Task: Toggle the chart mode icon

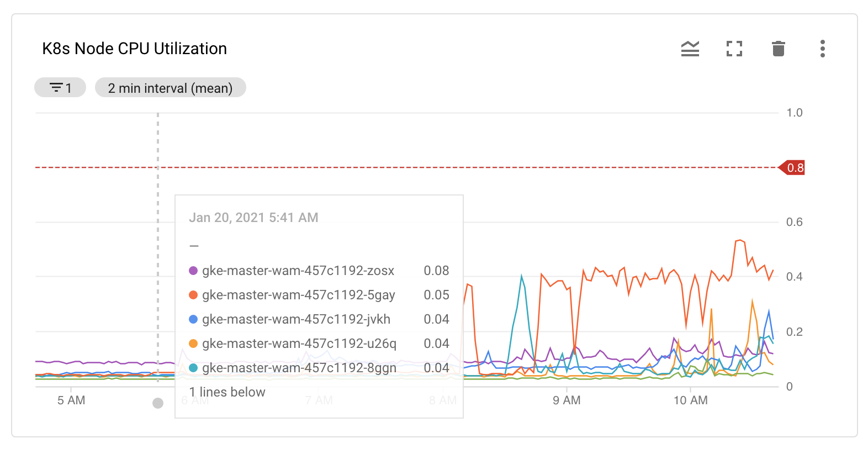Action: pyautogui.click(x=690, y=49)
